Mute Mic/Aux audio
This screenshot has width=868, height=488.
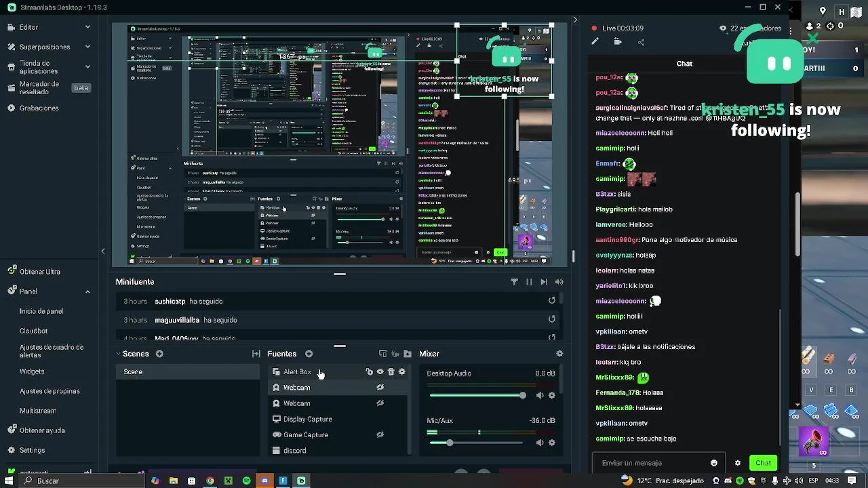pyautogui.click(x=540, y=443)
